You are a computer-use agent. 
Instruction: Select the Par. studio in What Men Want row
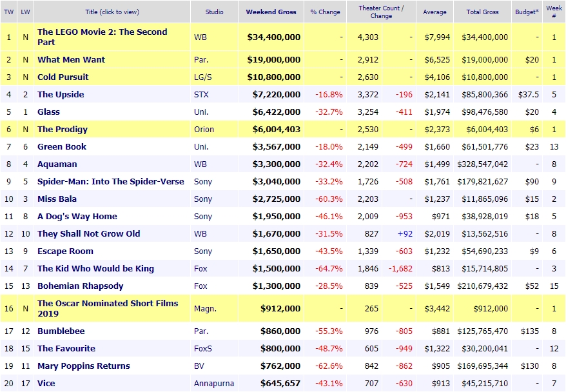tap(201, 59)
